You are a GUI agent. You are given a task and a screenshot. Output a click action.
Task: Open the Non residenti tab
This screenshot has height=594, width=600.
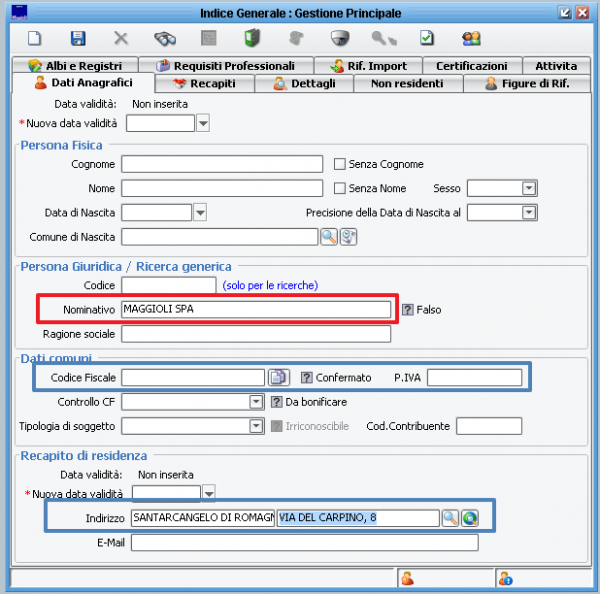[408, 83]
